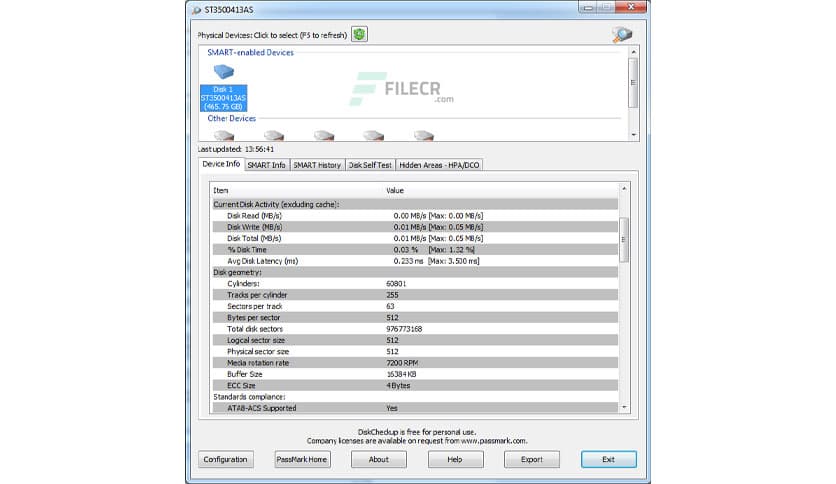This screenshot has height=484, width=836.
Task: Click the device list scrollbar thumb
Action: [x=633, y=83]
